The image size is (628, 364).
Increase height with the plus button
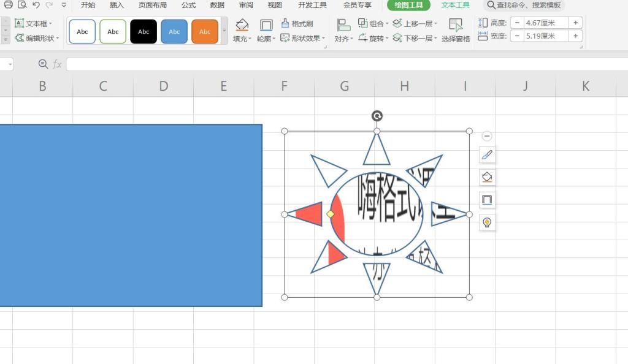click(x=575, y=23)
